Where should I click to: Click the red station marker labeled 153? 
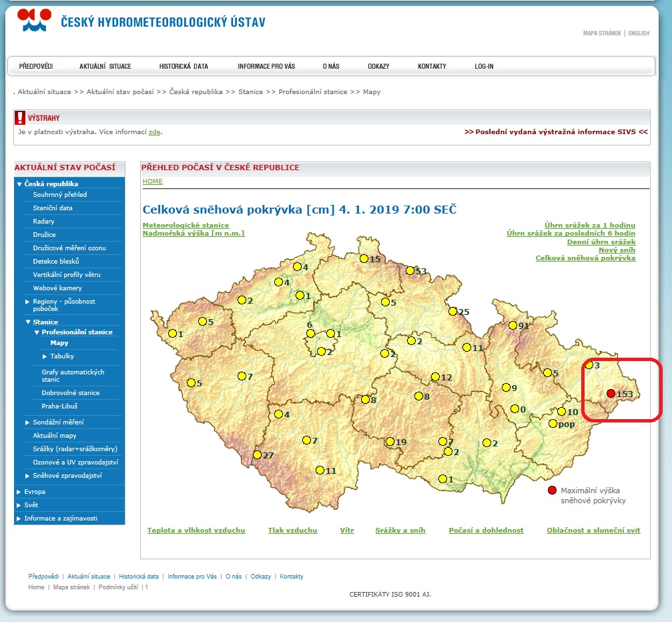click(611, 394)
